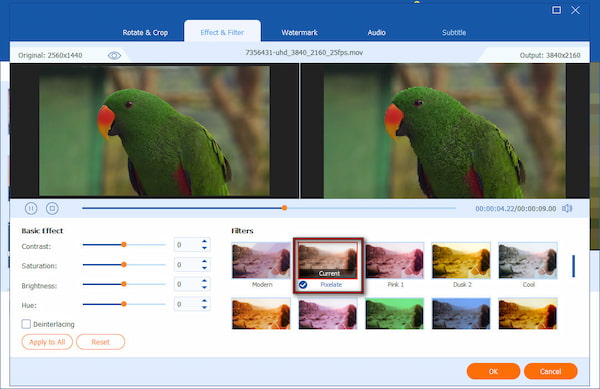Select the blue filter below Dusk 2
Screen dimensions: 600x389
click(461, 314)
